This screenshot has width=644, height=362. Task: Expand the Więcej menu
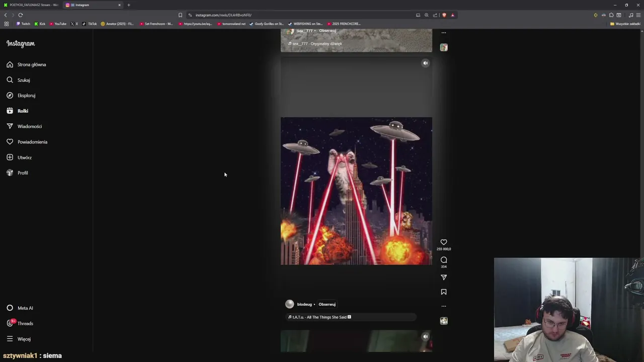19,339
